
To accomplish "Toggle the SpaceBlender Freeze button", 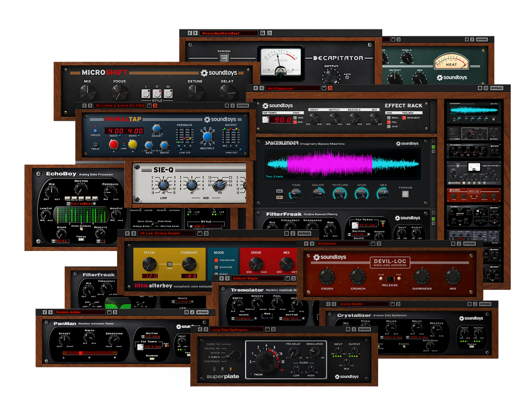I will pos(405,194).
